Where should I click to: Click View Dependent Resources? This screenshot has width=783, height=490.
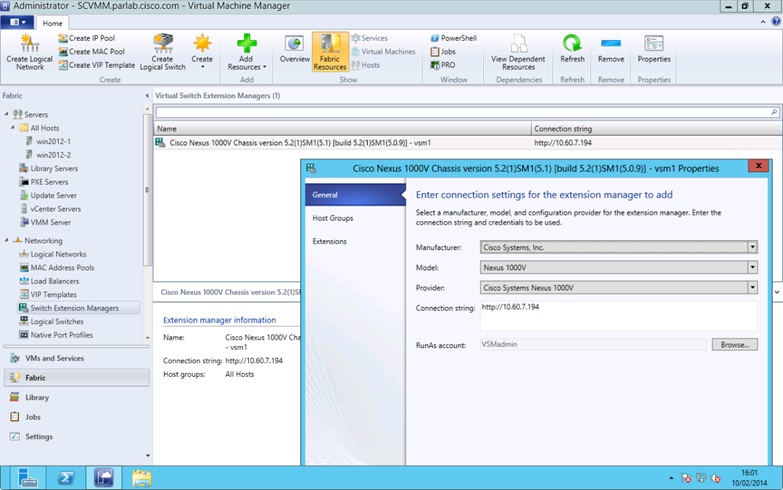click(x=518, y=52)
